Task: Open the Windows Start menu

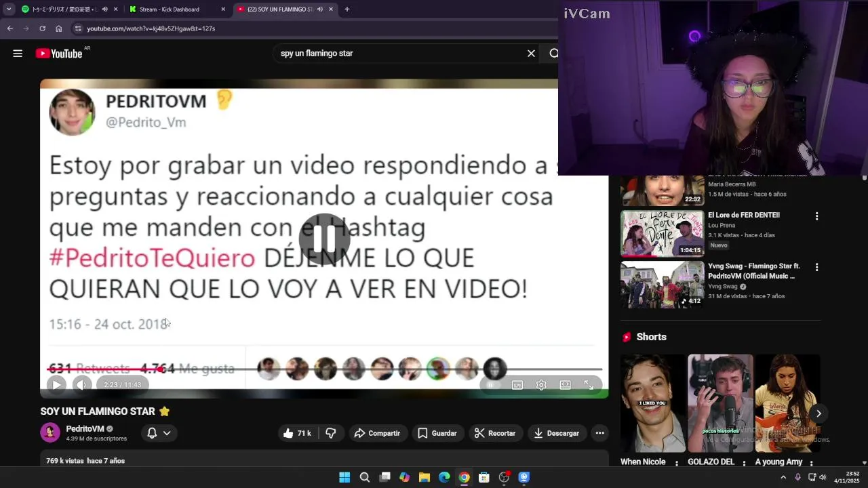Action: [344, 477]
